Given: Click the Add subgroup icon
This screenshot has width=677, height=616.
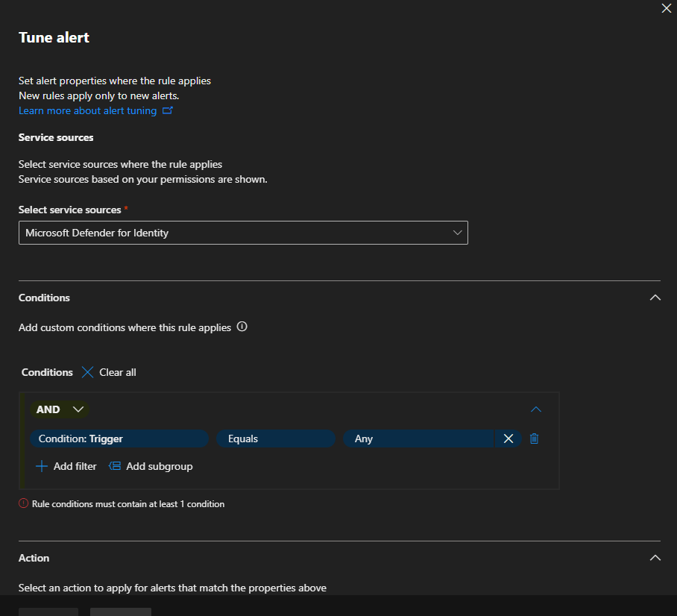Looking at the screenshot, I should coord(115,466).
